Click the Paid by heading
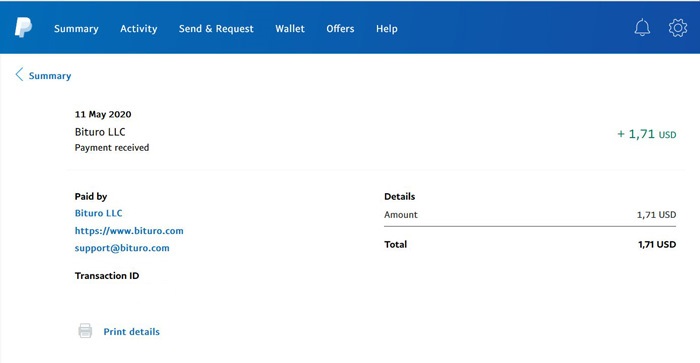700x363 pixels. tap(91, 196)
